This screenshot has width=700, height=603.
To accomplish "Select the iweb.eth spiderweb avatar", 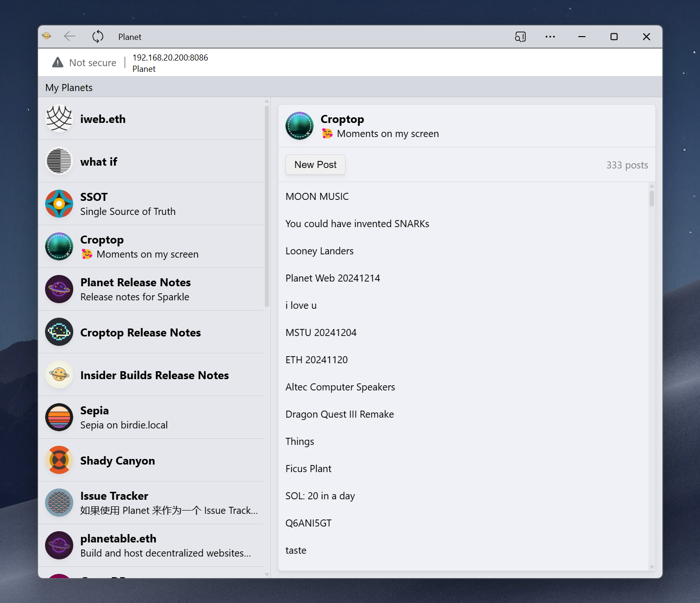I will click(59, 119).
